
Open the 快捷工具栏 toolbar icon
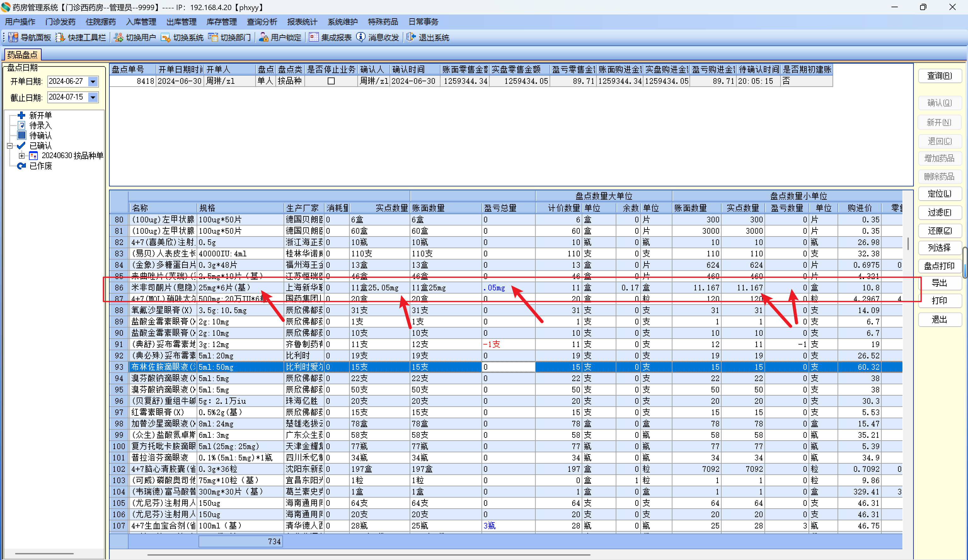[60, 37]
